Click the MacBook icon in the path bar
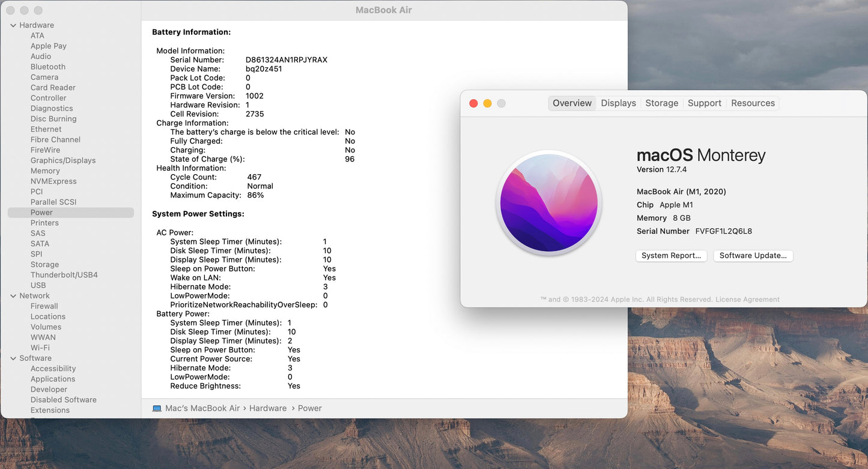The image size is (868, 469). (157, 408)
